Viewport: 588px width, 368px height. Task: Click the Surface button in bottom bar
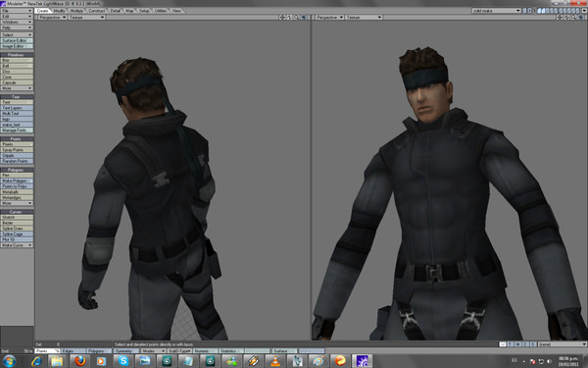coord(284,350)
